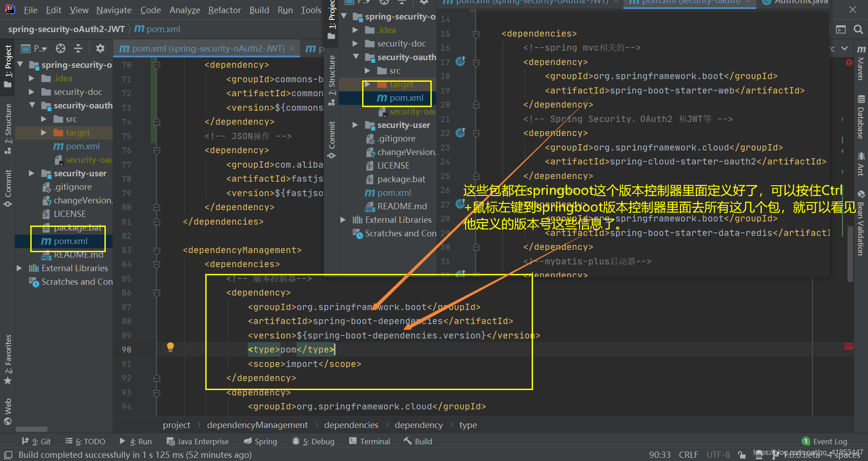Toggle the 2: Favorites tool window
Viewport: 868px width, 461px height.
[x=8, y=360]
